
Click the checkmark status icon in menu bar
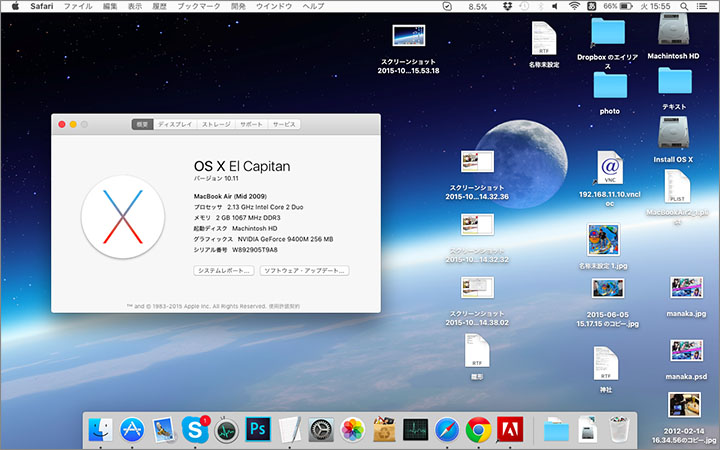pos(447,6)
